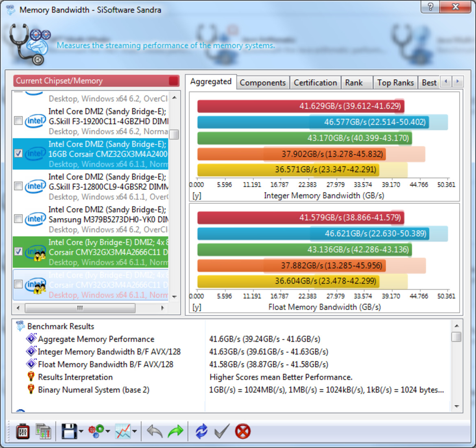Open the options gears dropdown arrow

point(108,432)
